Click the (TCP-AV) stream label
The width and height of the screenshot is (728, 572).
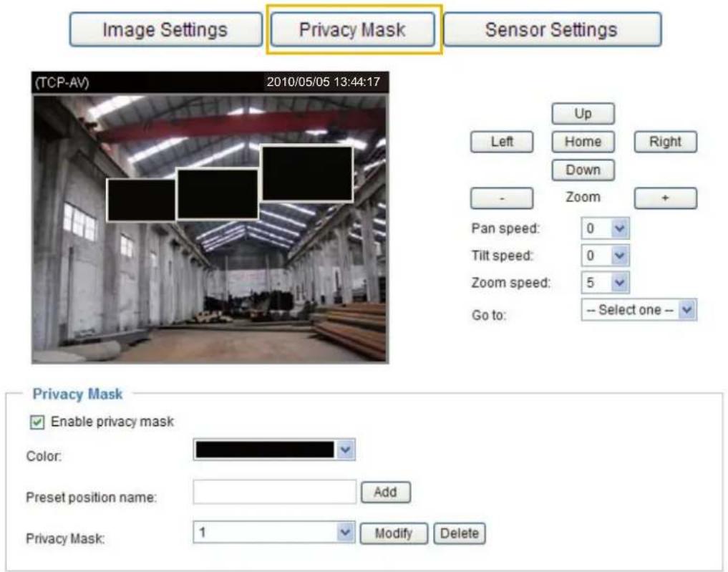[x=62, y=82]
